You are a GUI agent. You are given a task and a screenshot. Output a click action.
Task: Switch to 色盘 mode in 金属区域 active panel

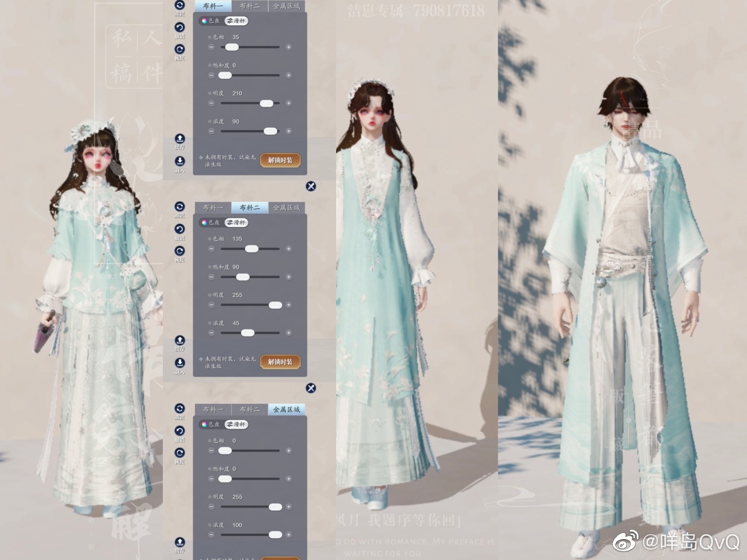click(x=211, y=425)
